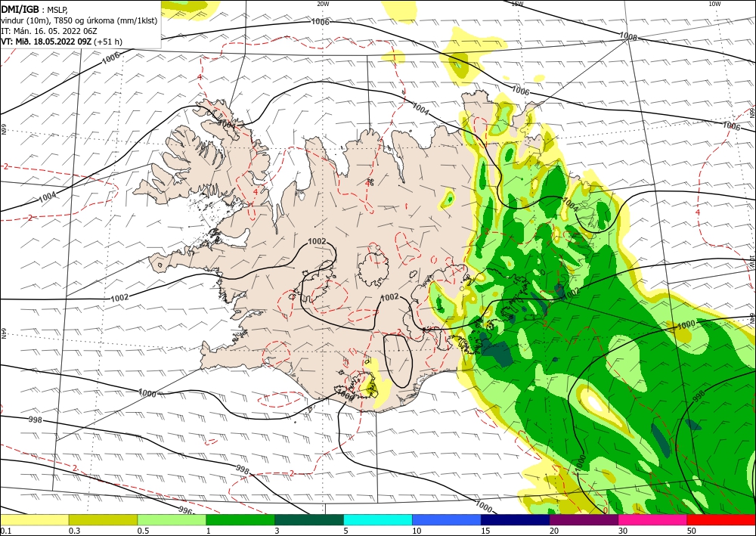Click the 'VT: Mið. 18.05.2022 09Z (+51 h)' line

tap(62, 42)
